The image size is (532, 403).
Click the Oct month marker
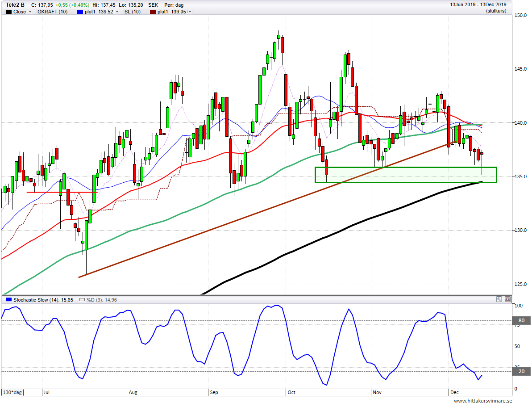[291, 392]
